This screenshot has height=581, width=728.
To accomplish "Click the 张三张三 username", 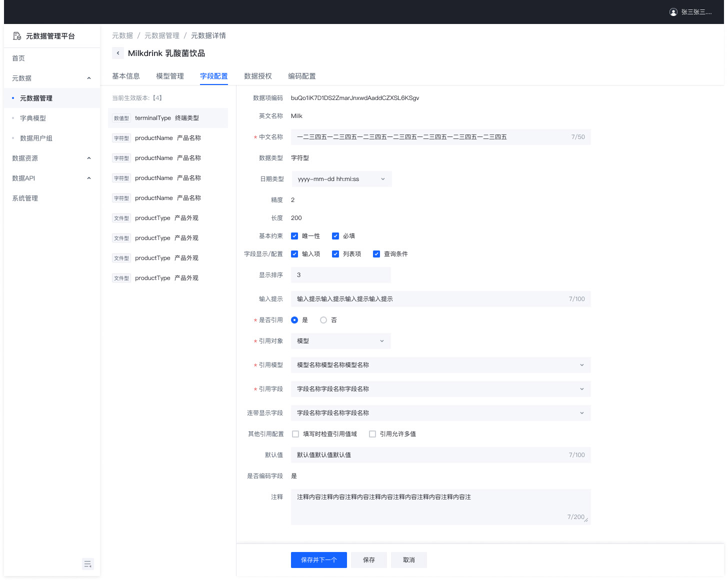I will [696, 12].
